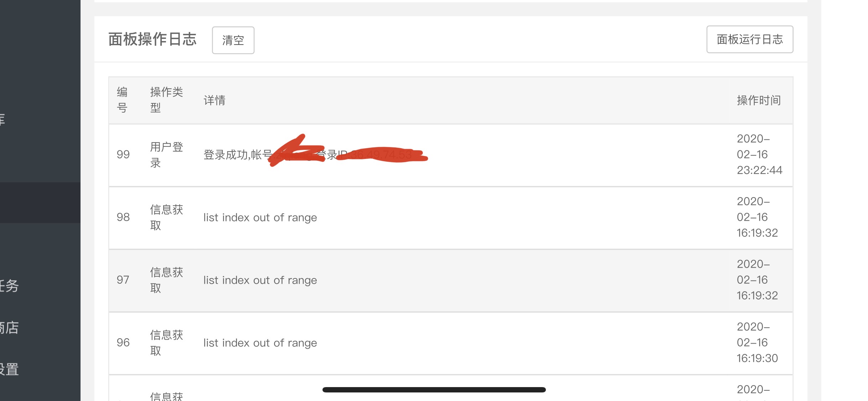
Task: Click the 操作时间 column header
Action: tap(759, 101)
